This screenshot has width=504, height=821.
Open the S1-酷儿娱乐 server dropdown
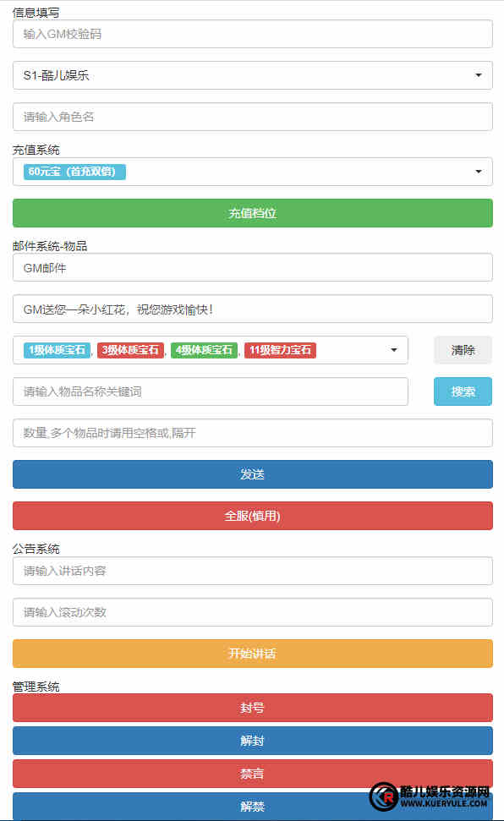point(252,75)
